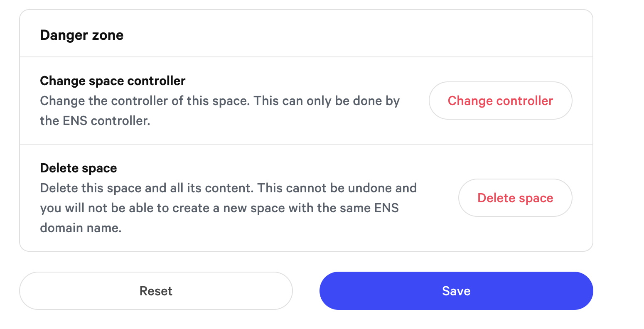Click the Danger zone heading
The height and width of the screenshot is (329, 644).
point(81,35)
